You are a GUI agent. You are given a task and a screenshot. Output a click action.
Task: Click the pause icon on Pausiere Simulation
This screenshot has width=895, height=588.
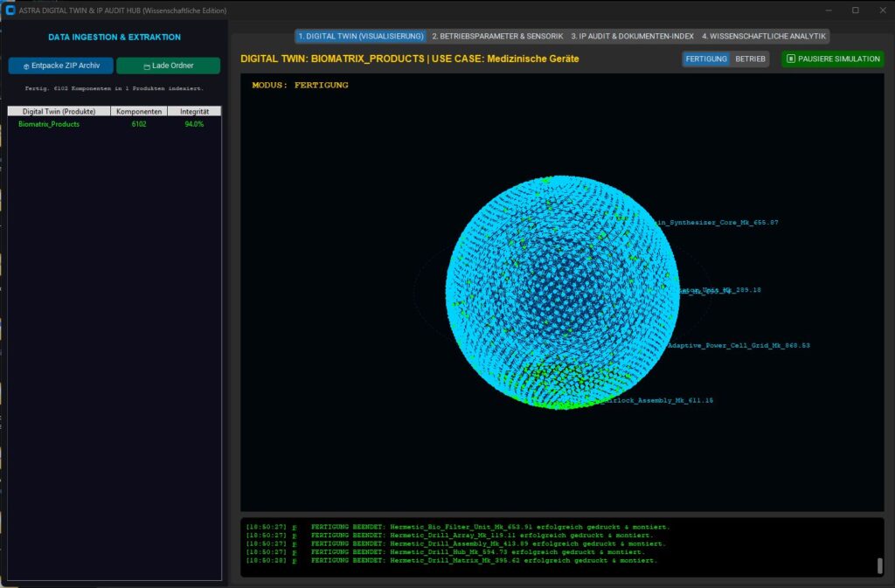pos(790,59)
